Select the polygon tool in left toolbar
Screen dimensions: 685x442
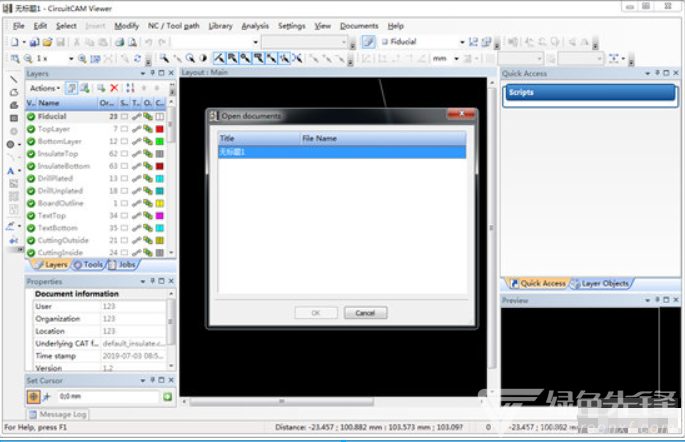tap(14, 105)
